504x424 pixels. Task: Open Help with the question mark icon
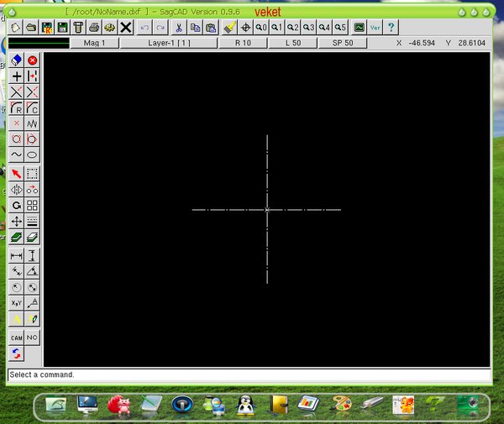(x=391, y=28)
